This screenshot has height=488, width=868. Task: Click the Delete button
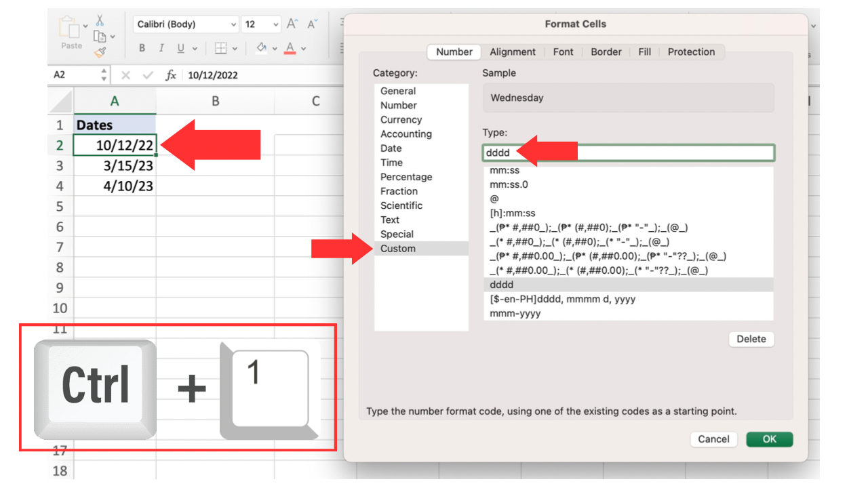[751, 339]
